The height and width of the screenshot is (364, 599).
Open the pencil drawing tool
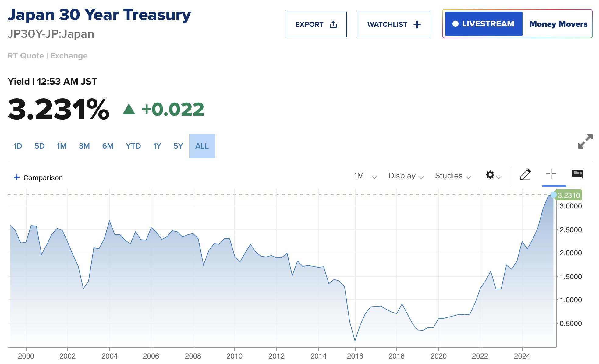pyautogui.click(x=525, y=174)
